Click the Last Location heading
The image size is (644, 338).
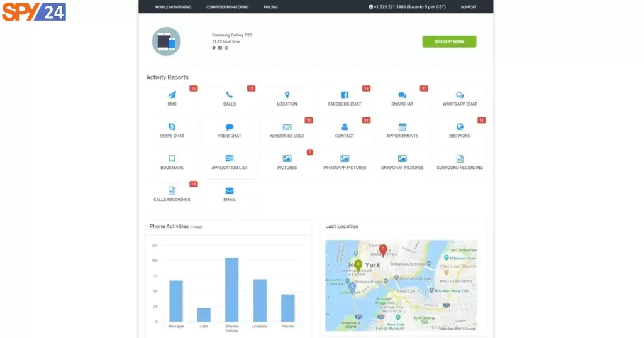click(x=341, y=226)
